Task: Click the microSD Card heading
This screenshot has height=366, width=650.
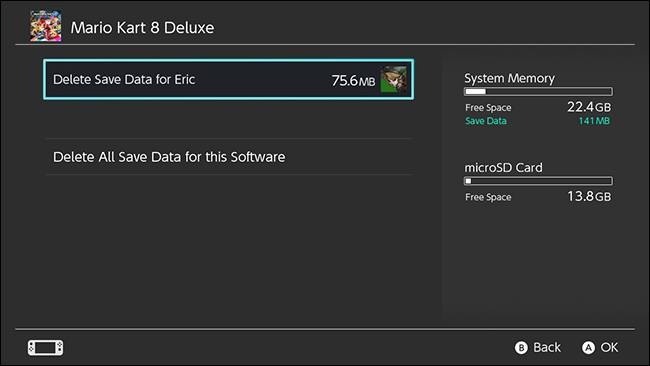Action: point(503,167)
